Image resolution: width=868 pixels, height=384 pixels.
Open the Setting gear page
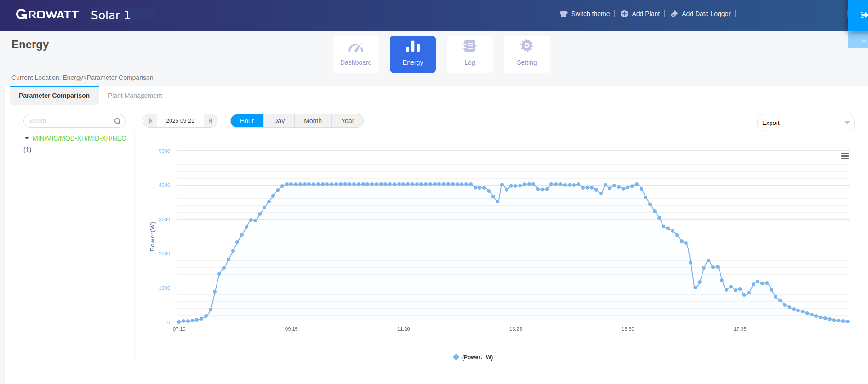click(x=527, y=54)
